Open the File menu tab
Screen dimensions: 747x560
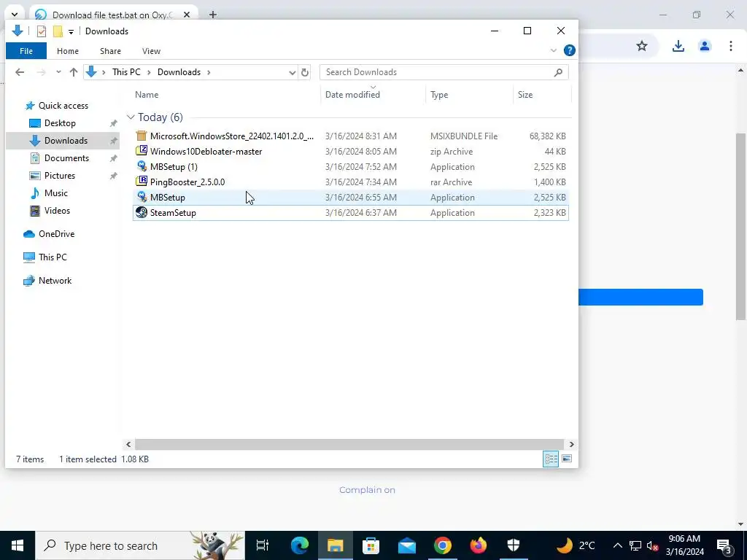pyautogui.click(x=26, y=51)
